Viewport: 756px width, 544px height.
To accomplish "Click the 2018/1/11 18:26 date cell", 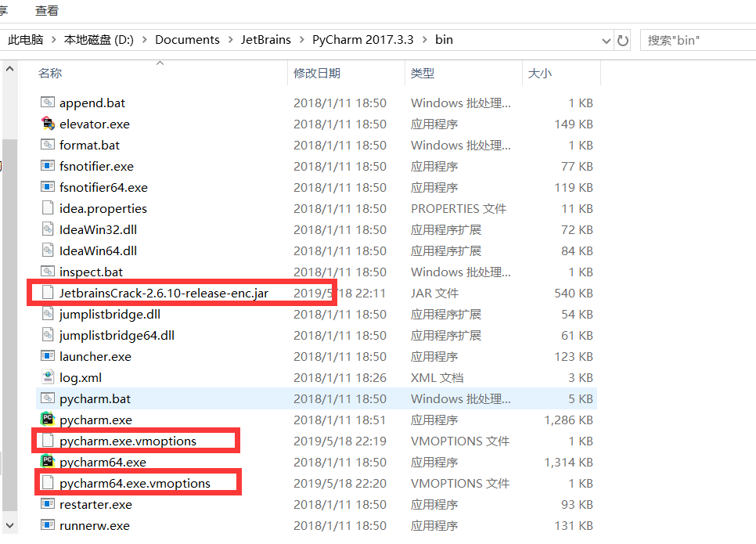I will point(340,377).
